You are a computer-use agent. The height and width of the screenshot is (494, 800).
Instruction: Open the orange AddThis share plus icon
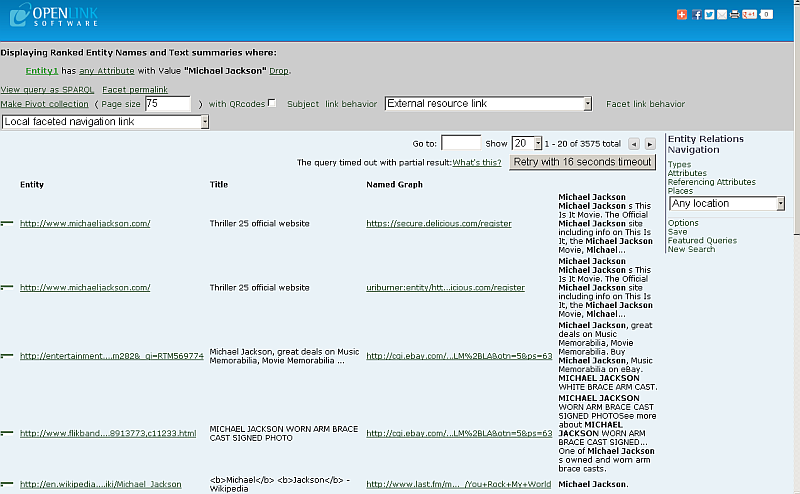pos(682,15)
